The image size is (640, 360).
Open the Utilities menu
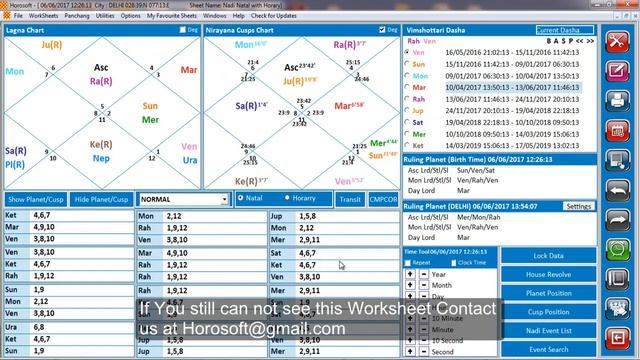click(x=105, y=16)
